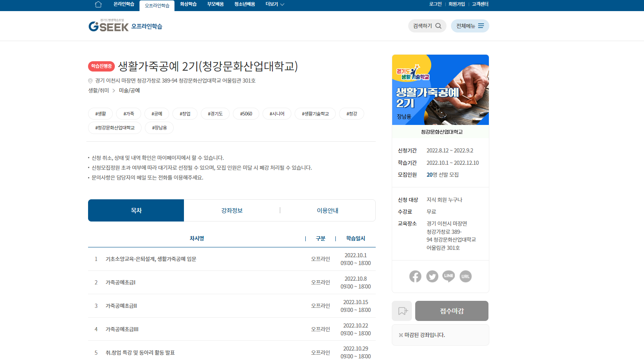
Task: Expand the 더보기 dropdown
Action: coord(275,4)
